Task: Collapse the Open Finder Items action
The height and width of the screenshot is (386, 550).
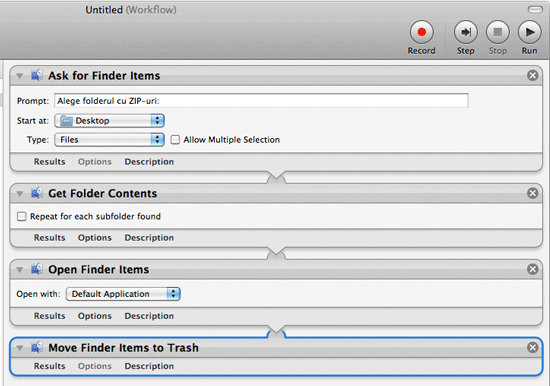Action: click(x=20, y=270)
